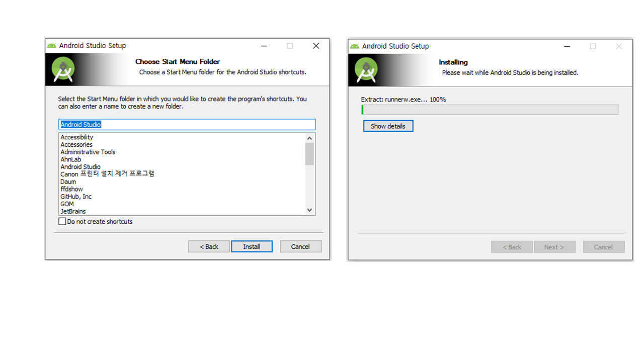Click the small Android icon in Installing window title bar

(355, 46)
